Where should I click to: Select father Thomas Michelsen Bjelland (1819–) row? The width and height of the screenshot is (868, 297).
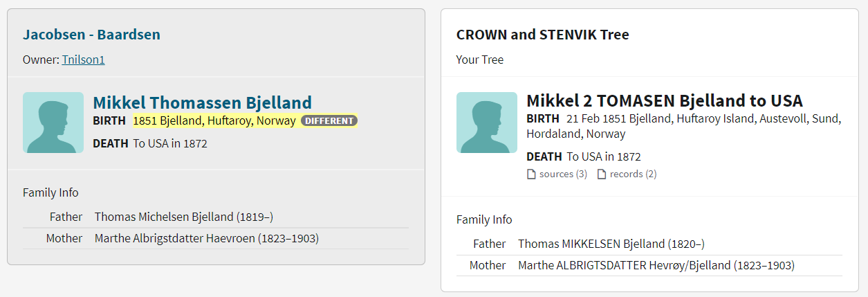point(183,217)
